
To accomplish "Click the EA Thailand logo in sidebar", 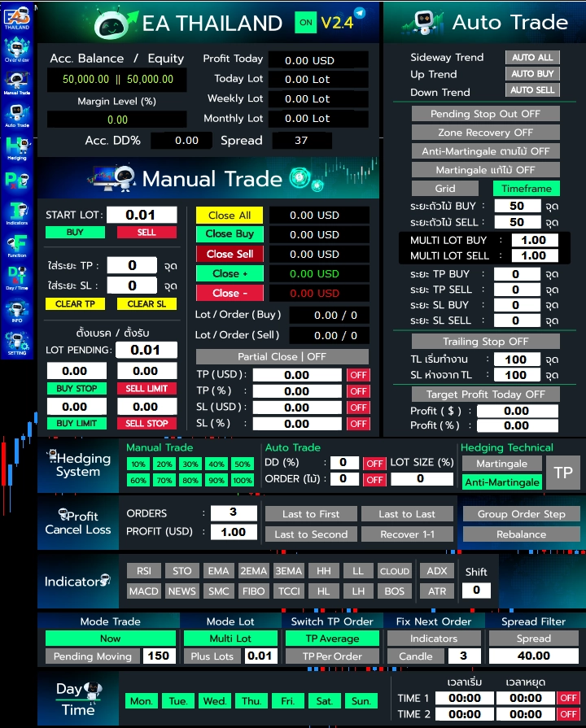I will tap(17, 18).
